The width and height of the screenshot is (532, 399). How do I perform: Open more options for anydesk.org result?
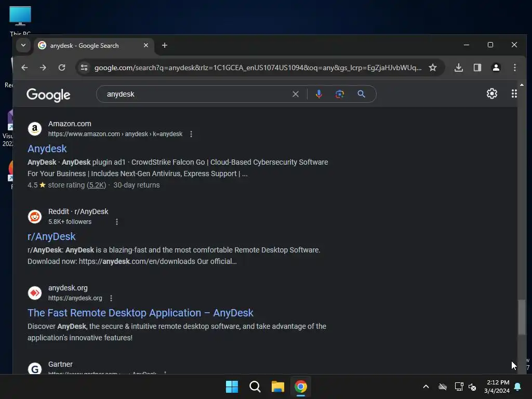click(x=111, y=298)
